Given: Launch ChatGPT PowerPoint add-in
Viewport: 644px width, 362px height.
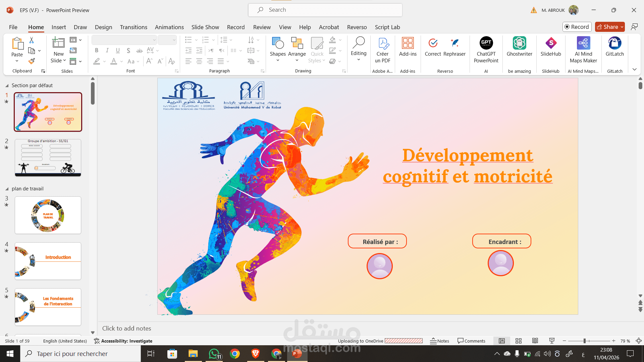Looking at the screenshot, I should point(486,43).
